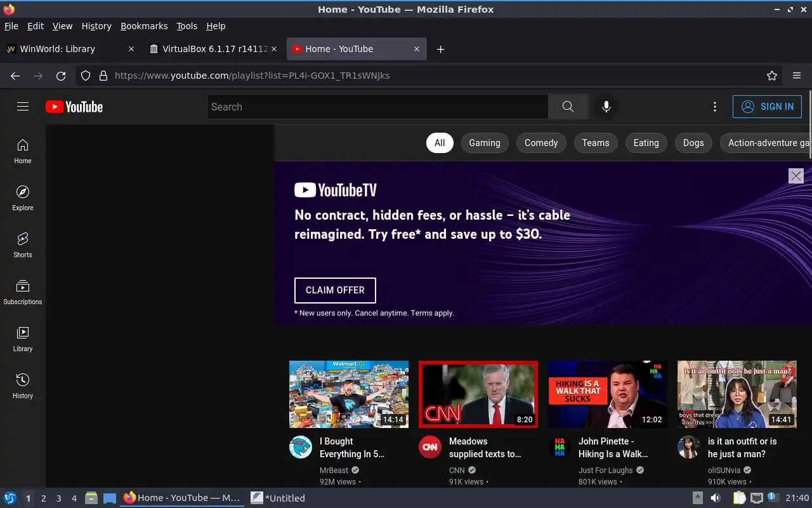Click the SIGN IN button
Screen dimensions: 812x508
pyautogui.click(x=767, y=107)
